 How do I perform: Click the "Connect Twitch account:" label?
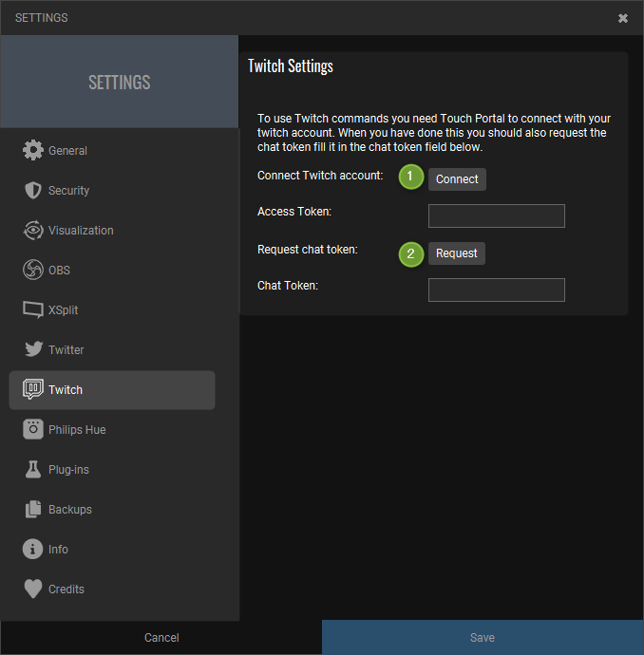(320, 176)
